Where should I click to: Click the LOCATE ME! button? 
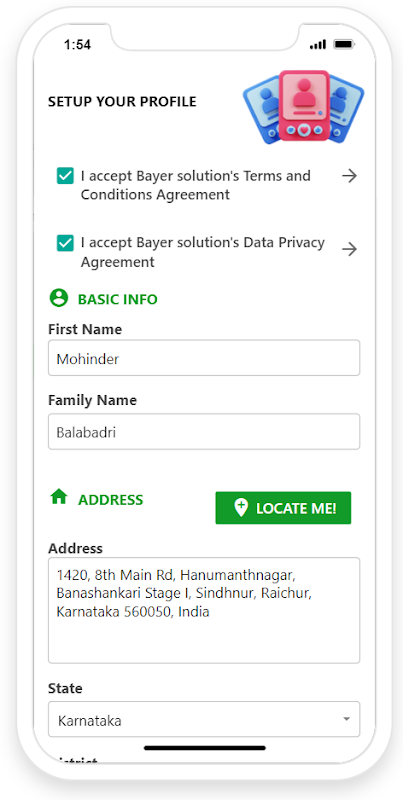[x=283, y=508]
